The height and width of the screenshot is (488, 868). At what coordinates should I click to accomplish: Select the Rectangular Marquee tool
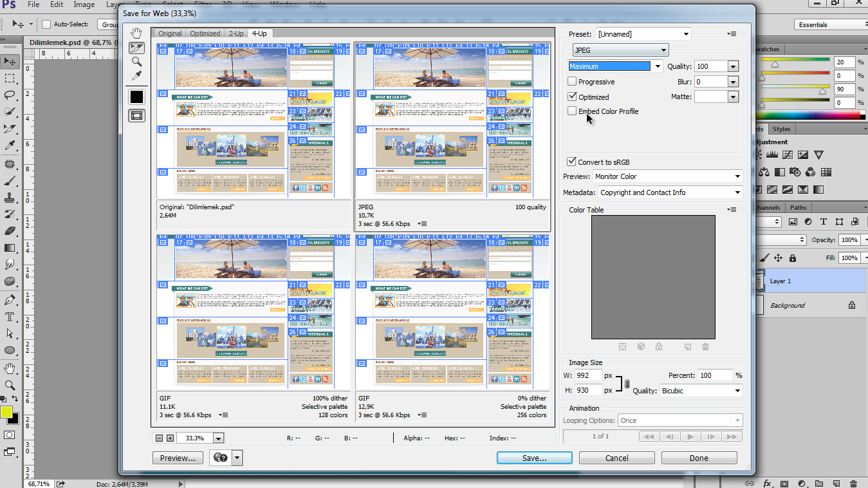click(x=10, y=79)
